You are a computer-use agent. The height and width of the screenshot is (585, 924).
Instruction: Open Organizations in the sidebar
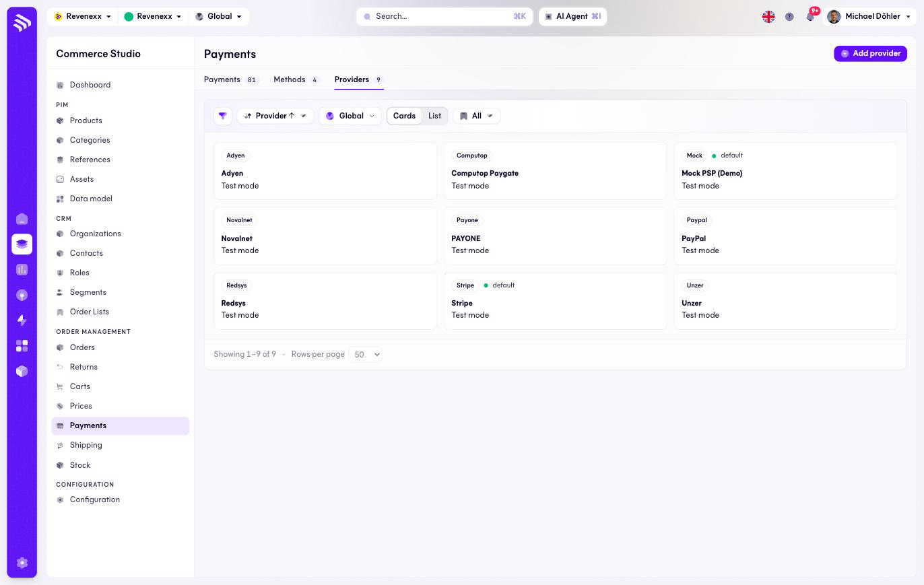click(x=121, y=234)
